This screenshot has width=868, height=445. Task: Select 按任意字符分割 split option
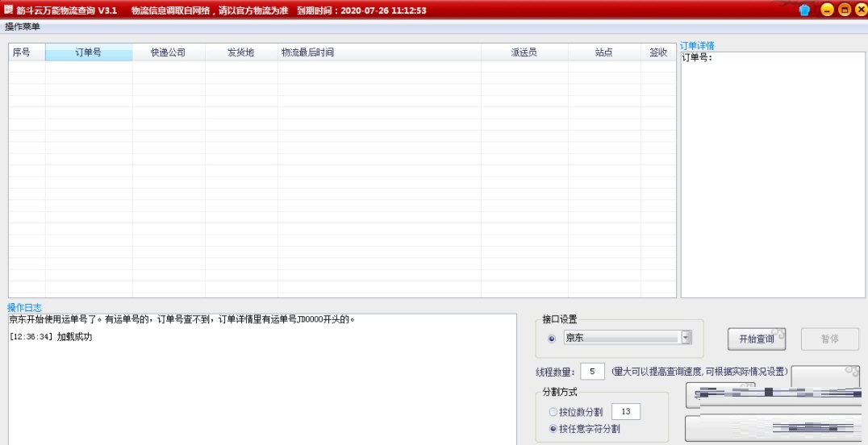point(553,429)
